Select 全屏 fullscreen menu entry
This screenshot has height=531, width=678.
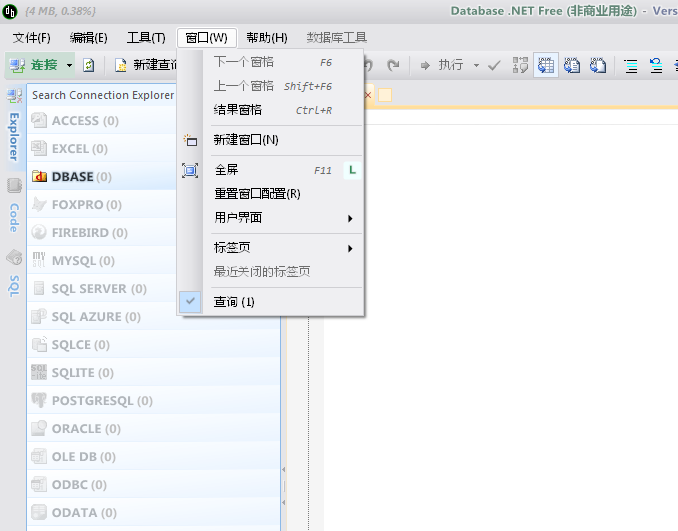pyautogui.click(x=272, y=170)
